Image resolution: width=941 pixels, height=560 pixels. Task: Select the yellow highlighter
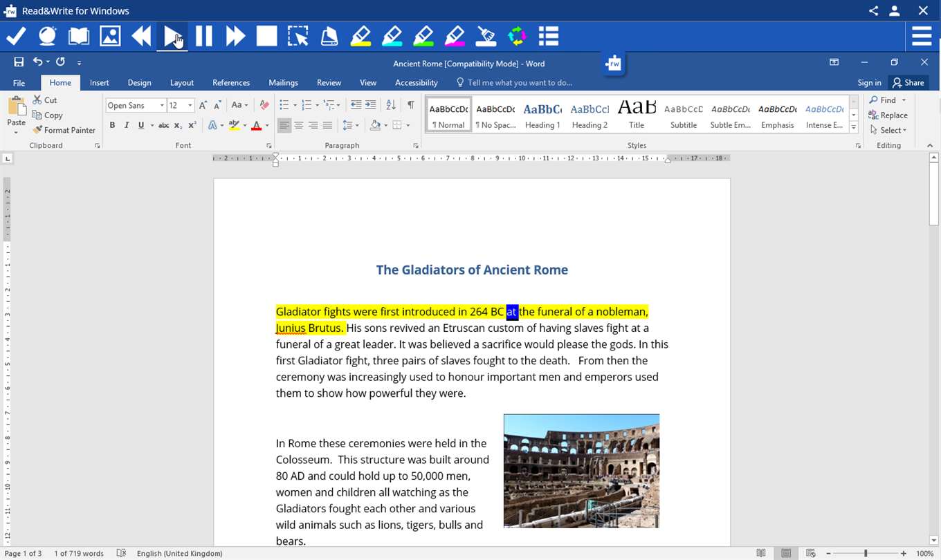coord(360,36)
